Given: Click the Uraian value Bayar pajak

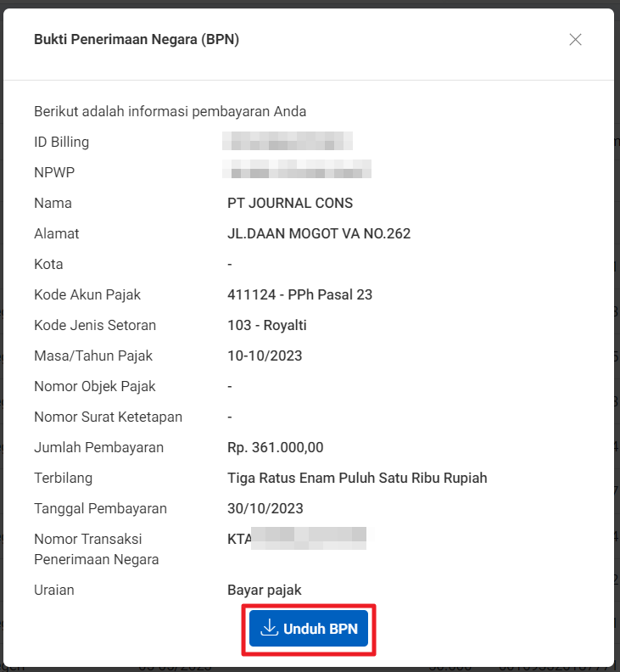Looking at the screenshot, I should (x=264, y=590).
